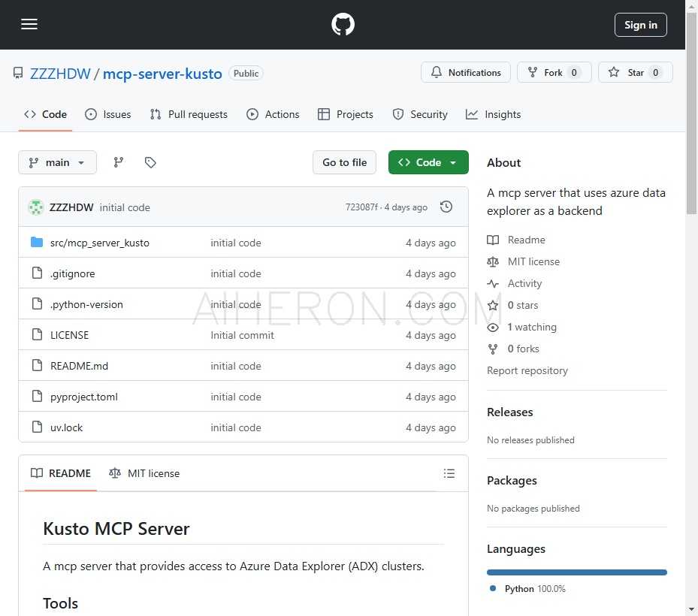This screenshot has height=616, width=698.
Task: Open the Projects tab
Action: coord(346,114)
